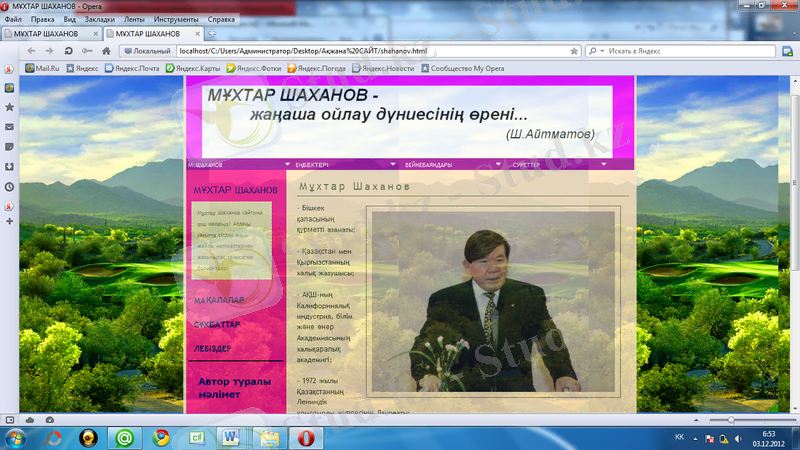
Task: Open the ЛЕБІЗДЕР link in left sidebar
Action: (212, 348)
